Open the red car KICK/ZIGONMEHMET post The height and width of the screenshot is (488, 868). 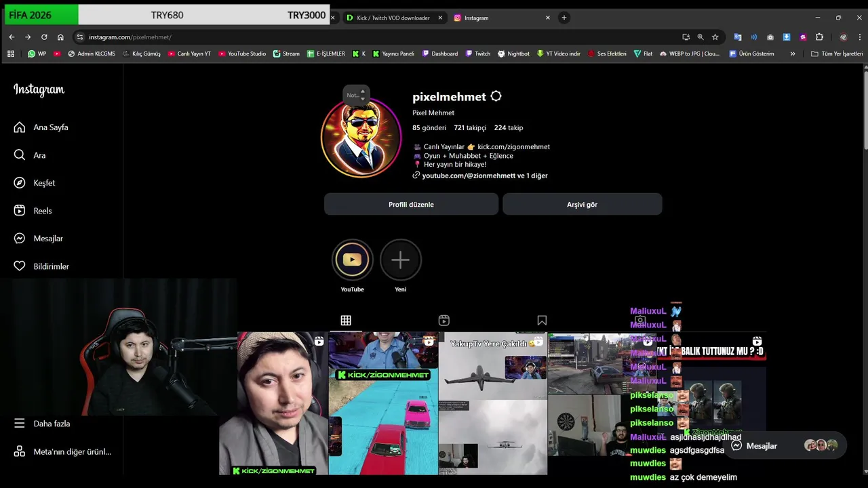(383, 403)
